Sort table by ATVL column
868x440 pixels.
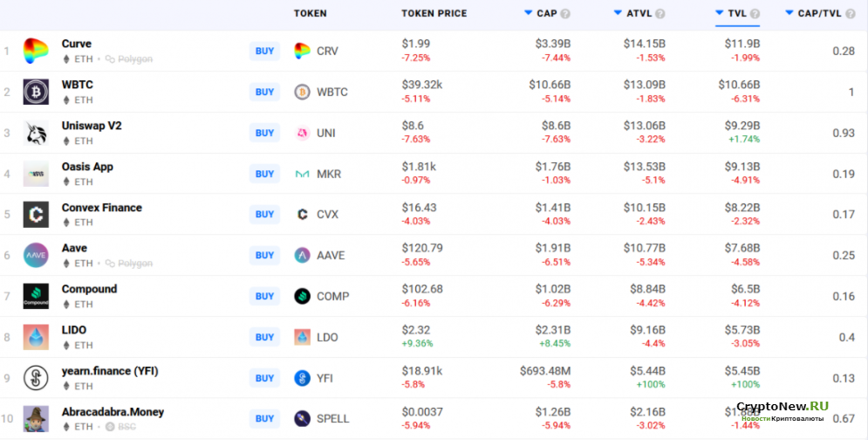[x=633, y=13]
